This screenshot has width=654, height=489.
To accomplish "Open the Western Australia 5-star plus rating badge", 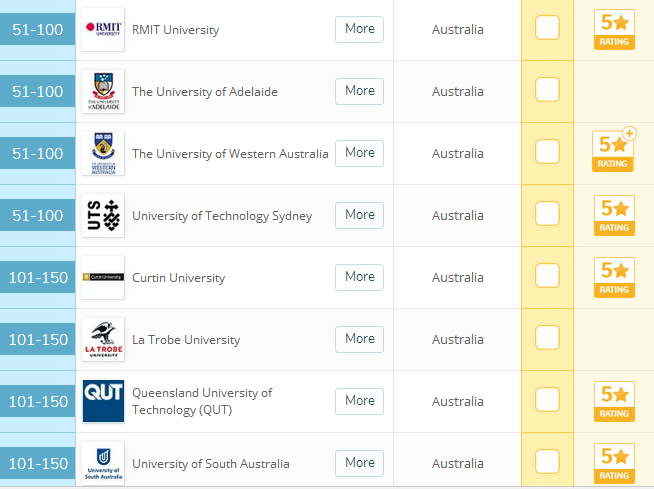I will pyautogui.click(x=613, y=150).
